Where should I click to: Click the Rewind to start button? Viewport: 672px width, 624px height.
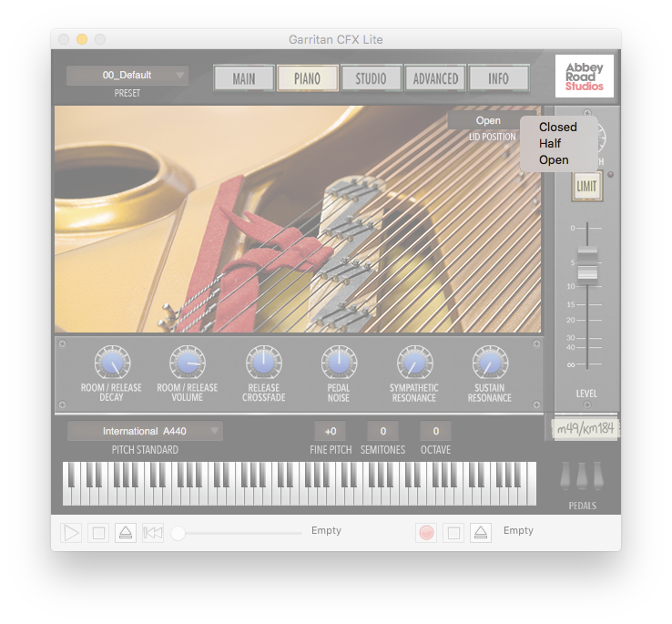point(153,533)
